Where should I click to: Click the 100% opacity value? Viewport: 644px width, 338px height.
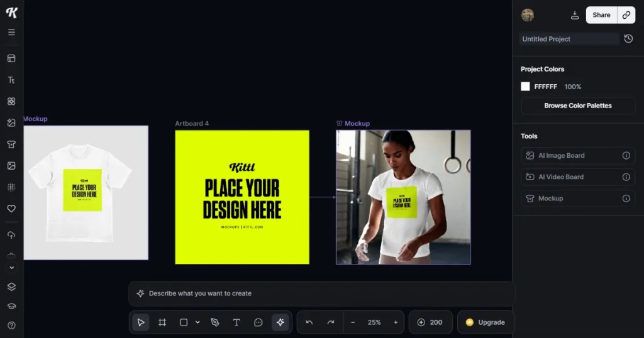(572, 87)
